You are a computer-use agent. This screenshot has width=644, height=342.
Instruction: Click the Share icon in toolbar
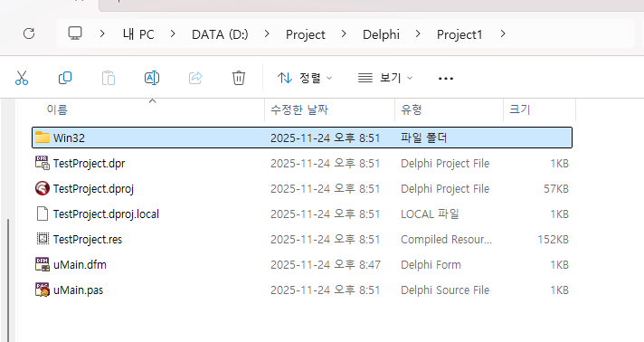tap(195, 78)
